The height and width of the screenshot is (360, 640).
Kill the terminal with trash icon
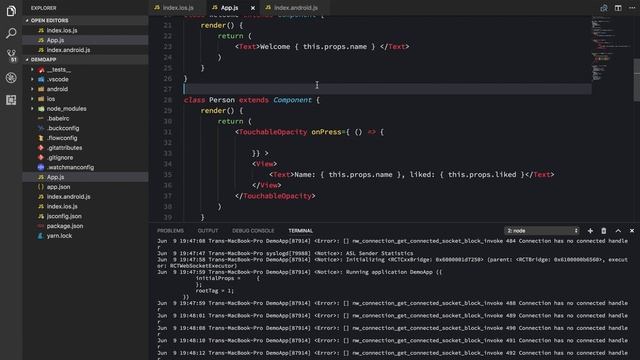[604, 231]
